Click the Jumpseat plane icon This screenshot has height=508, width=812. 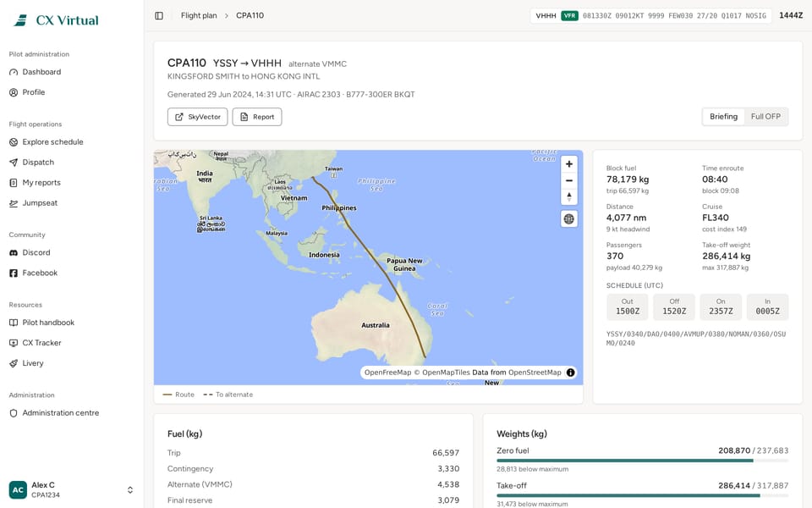point(14,203)
